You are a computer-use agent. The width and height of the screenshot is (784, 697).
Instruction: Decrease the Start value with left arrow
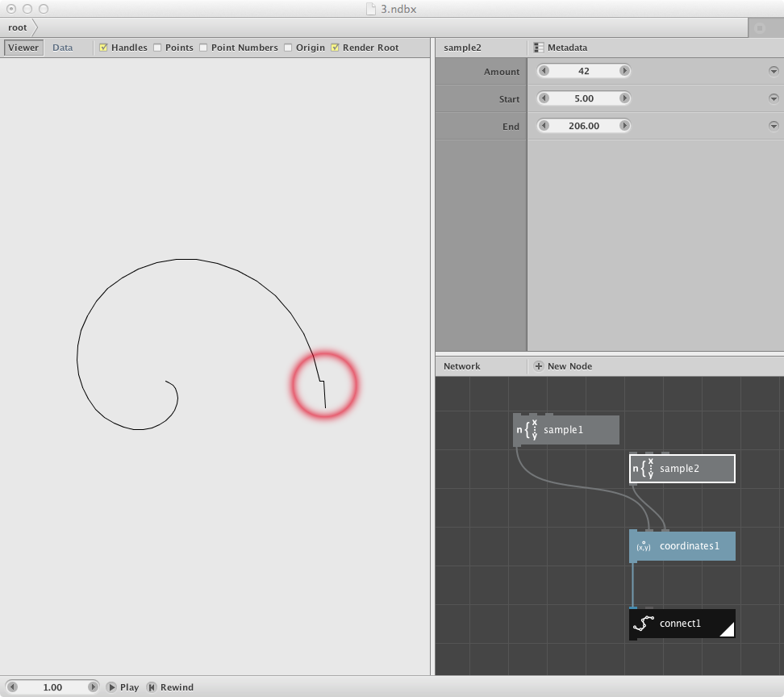(x=544, y=98)
